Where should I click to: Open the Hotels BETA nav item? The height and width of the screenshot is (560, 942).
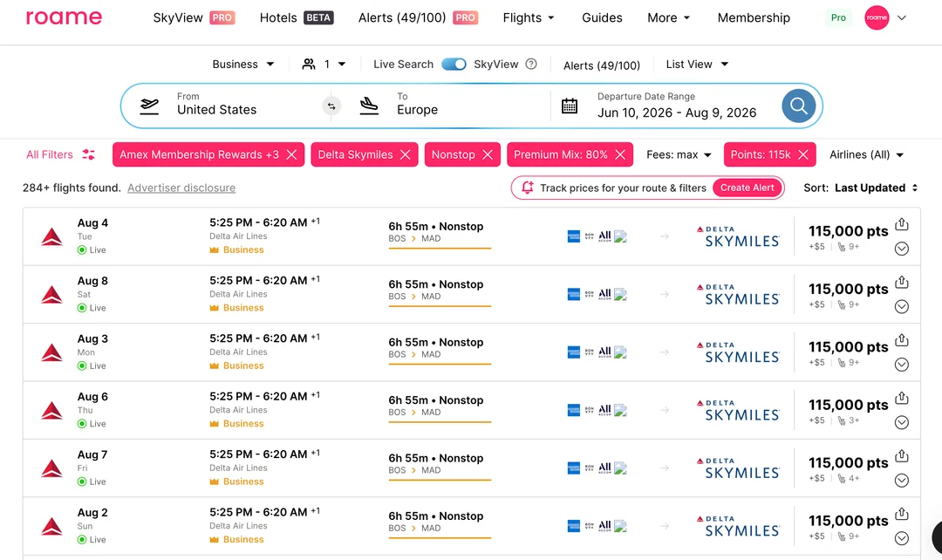297,17
